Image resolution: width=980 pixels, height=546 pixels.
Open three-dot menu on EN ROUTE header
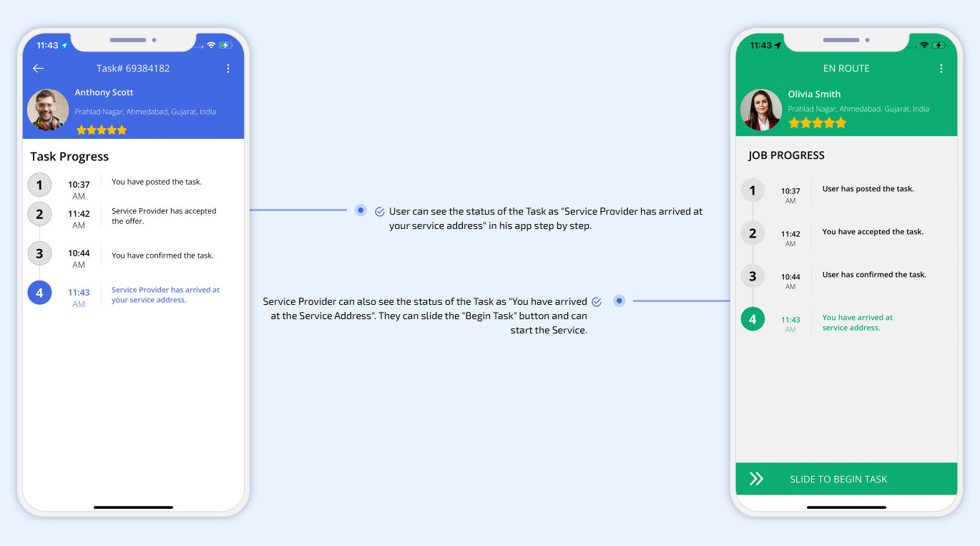(941, 69)
